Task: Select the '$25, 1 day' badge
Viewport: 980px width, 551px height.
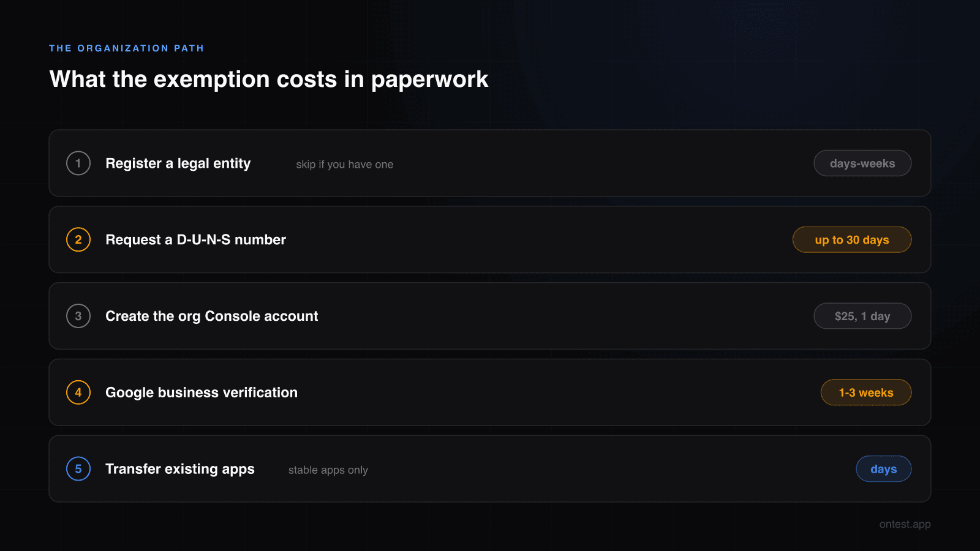Action: (x=862, y=317)
